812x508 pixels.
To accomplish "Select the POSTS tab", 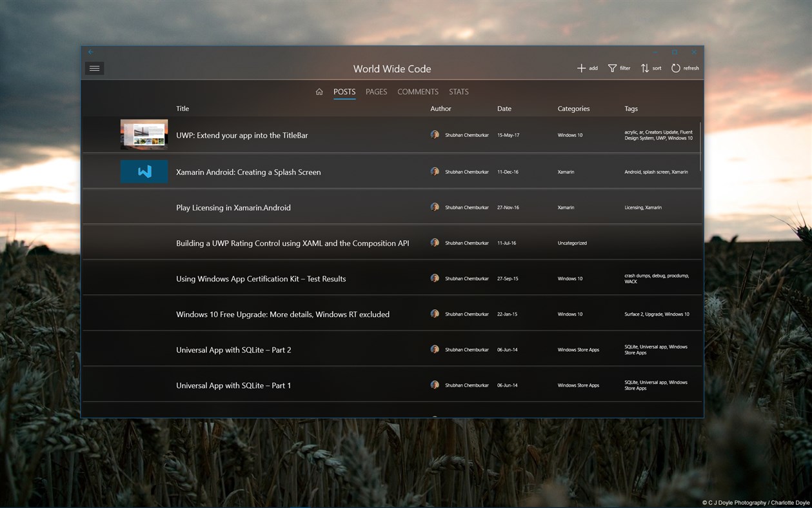I will [344, 92].
